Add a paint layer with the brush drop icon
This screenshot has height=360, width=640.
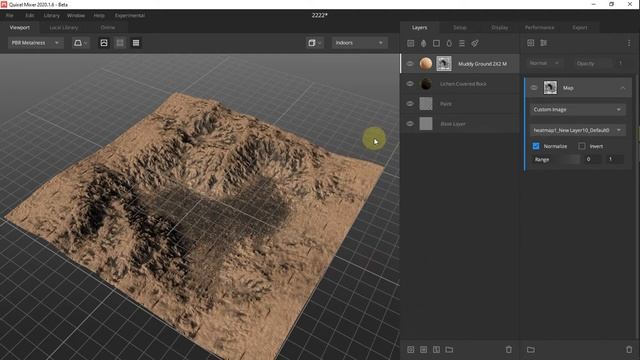[x=424, y=43]
